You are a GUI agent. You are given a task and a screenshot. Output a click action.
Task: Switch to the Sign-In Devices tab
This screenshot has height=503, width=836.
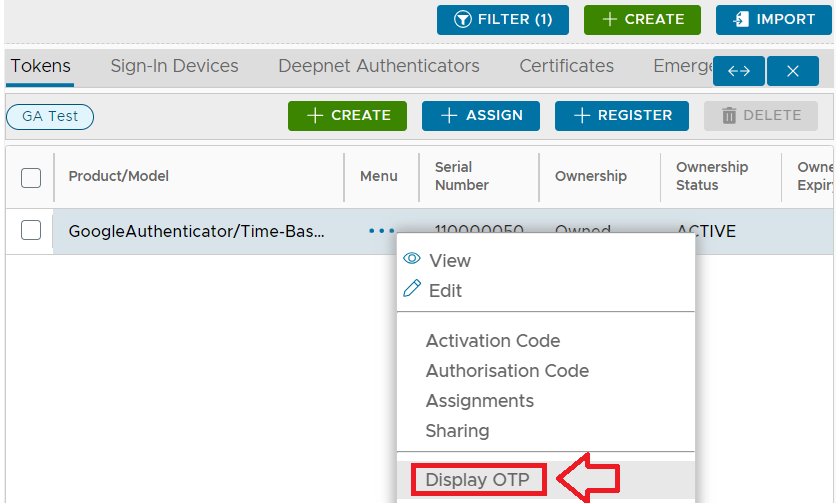click(x=174, y=67)
